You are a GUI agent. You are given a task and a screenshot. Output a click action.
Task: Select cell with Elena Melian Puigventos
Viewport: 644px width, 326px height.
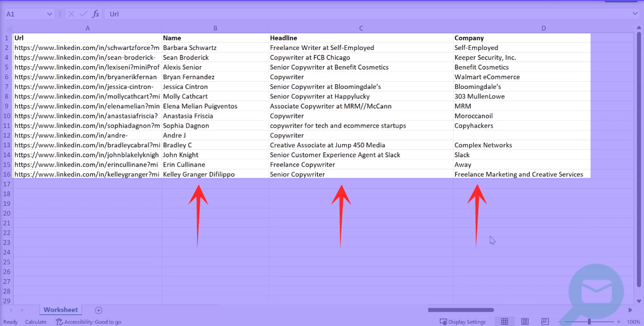tap(215, 106)
